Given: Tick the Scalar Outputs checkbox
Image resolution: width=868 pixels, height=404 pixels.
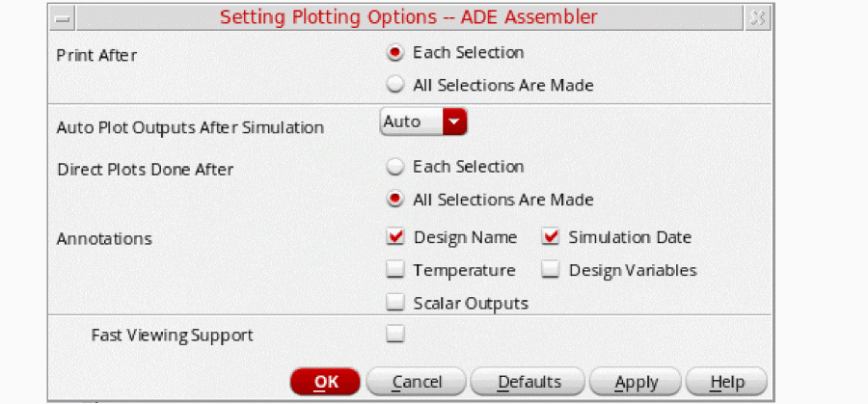Looking at the screenshot, I should 395,304.
